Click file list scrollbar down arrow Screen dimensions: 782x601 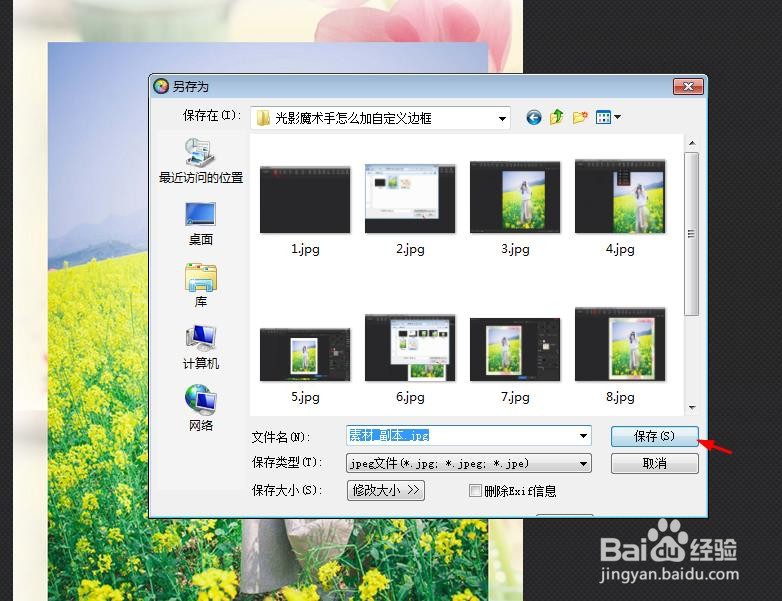click(x=692, y=407)
